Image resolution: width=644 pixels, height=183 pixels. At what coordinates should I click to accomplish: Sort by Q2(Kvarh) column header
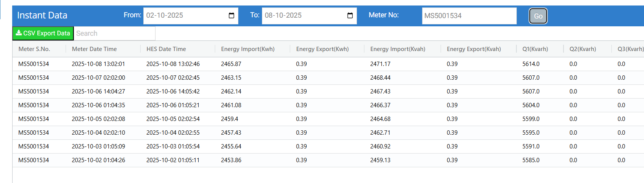(583, 49)
